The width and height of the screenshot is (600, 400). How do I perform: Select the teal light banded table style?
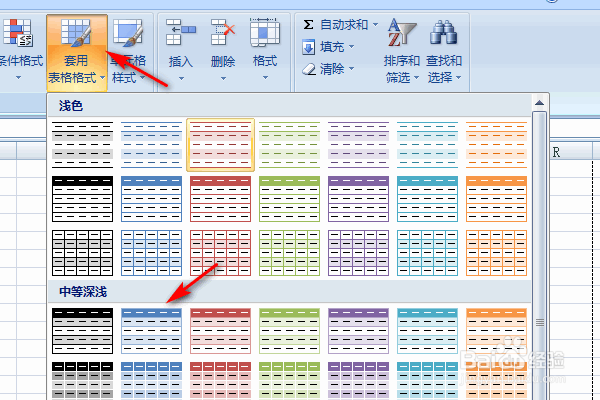427,145
